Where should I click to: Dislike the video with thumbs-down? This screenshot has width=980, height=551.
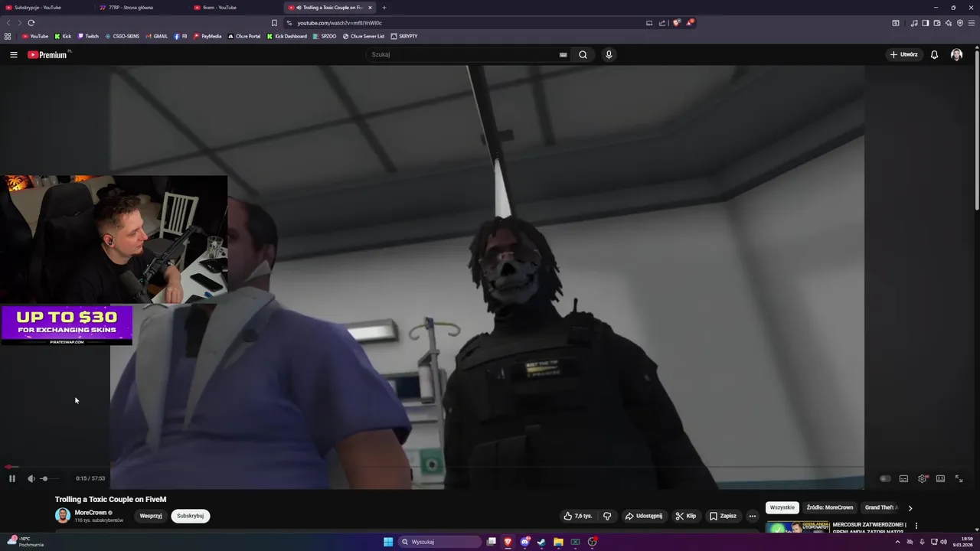[x=607, y=516]
